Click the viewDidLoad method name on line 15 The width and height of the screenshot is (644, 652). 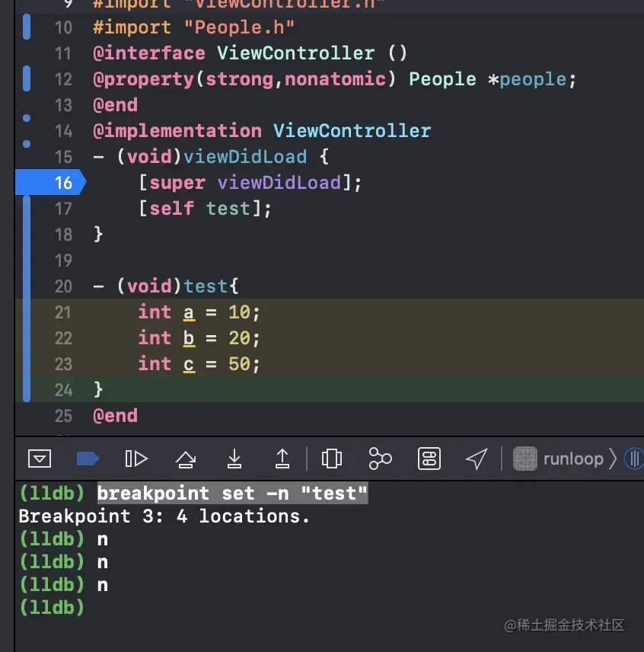click(245, 157)
